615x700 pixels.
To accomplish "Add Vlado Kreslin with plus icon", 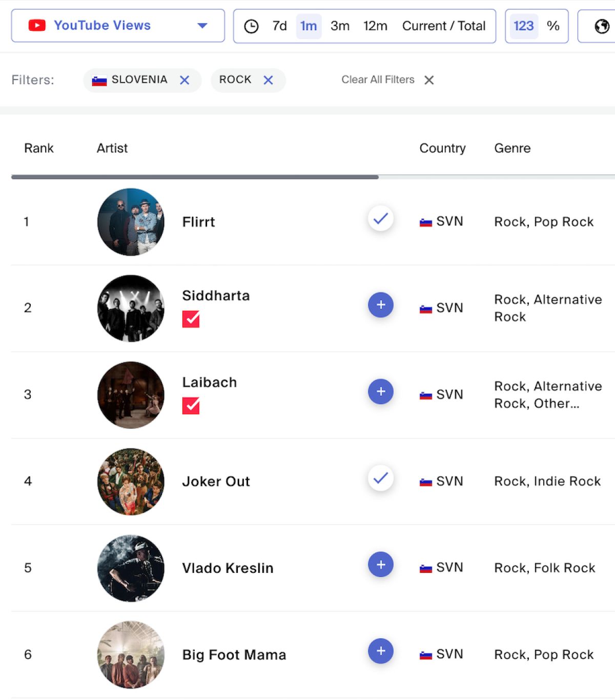I will click(x=380, y=565).
